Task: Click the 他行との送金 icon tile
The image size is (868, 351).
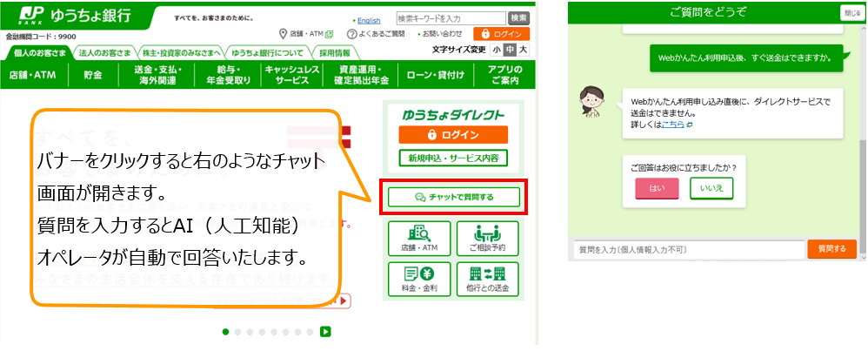Action: pos(488,279)
